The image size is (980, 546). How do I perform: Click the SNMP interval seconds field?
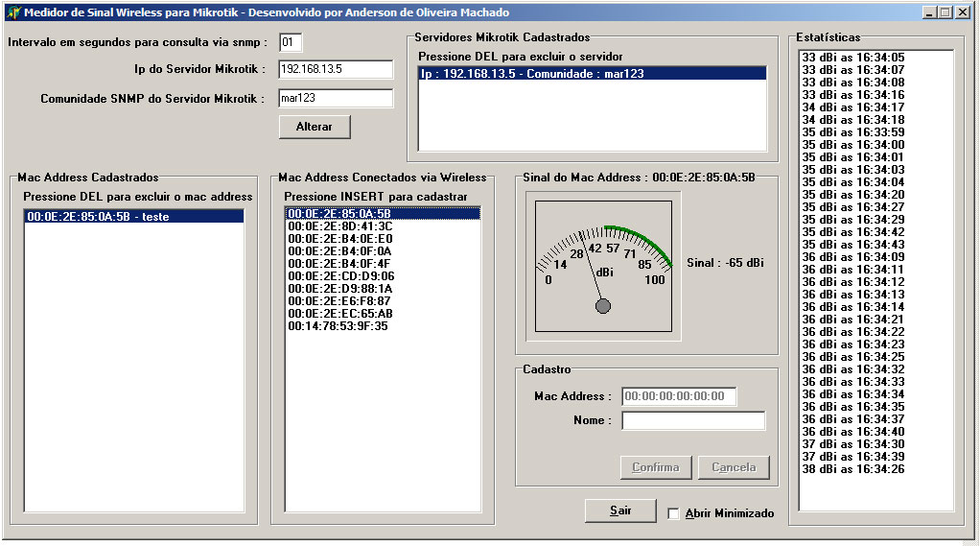pyautogui.click(x=291, y=42)
